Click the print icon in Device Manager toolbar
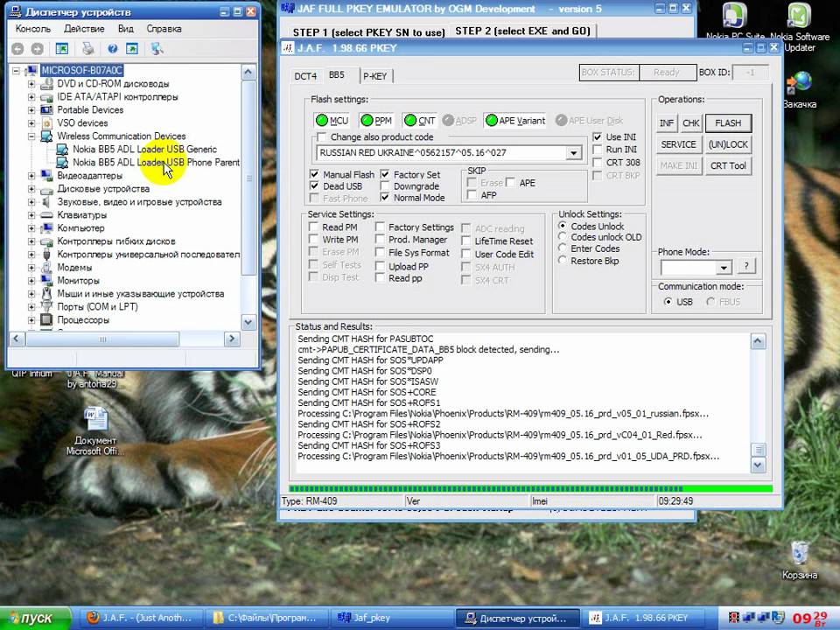The width and height of the screenshot is (840, 630). pyautogui.click(x=87, y=49)
